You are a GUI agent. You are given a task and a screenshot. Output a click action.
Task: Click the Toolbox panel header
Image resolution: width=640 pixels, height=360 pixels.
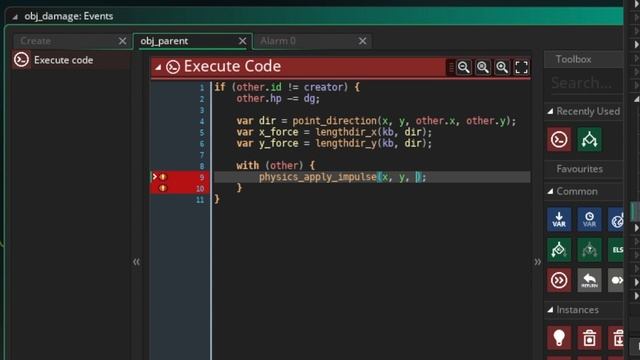click(x=584, y=60)
